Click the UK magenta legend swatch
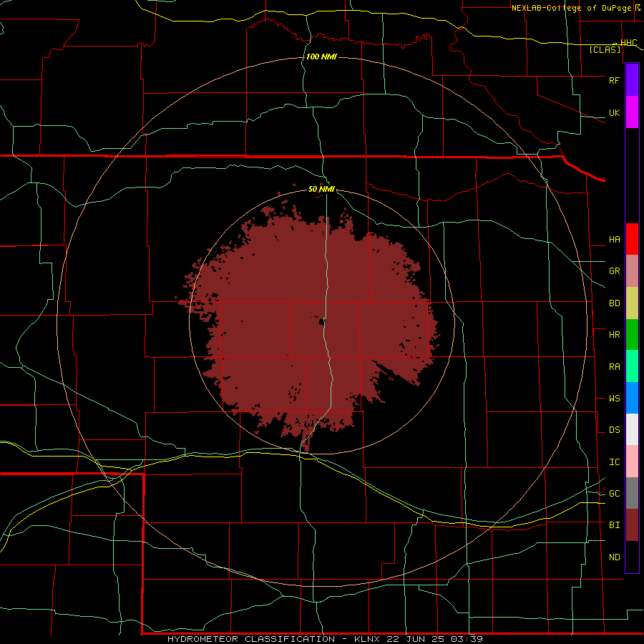Screen dimensions: 644x644 [x=632, y=112]
